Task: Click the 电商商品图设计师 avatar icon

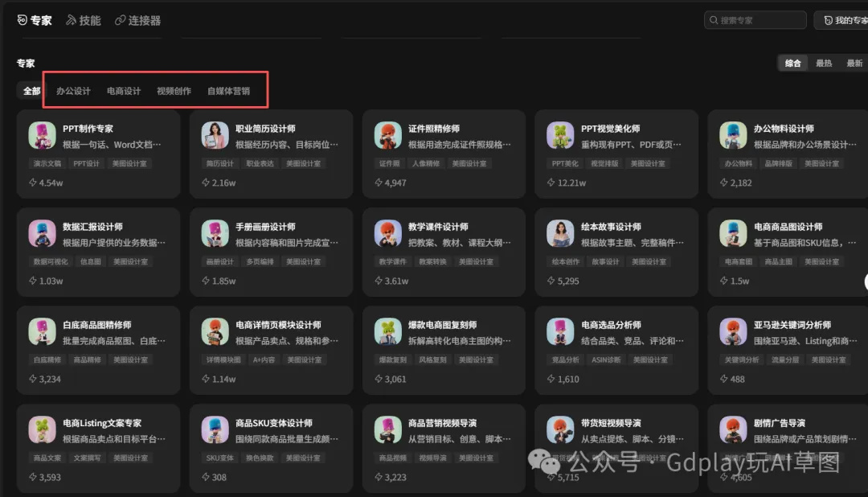Action: pyautogui.click(x=733, y=234)
